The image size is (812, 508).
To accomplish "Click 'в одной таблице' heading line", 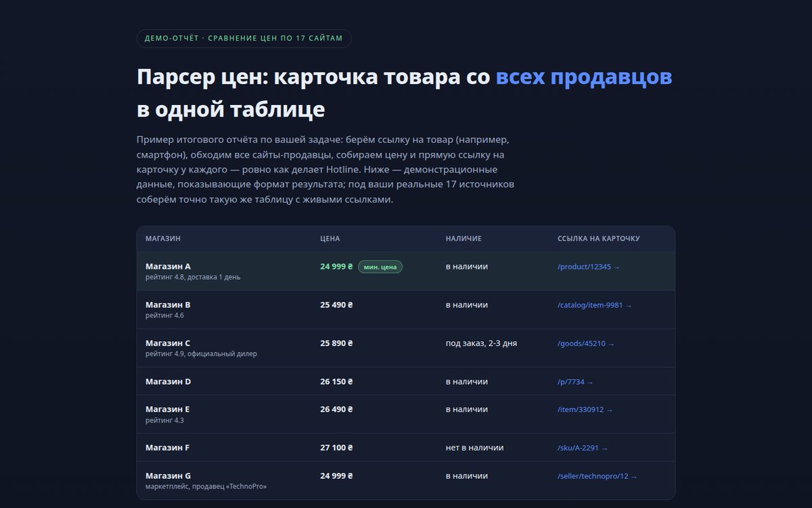I will 231,109.
